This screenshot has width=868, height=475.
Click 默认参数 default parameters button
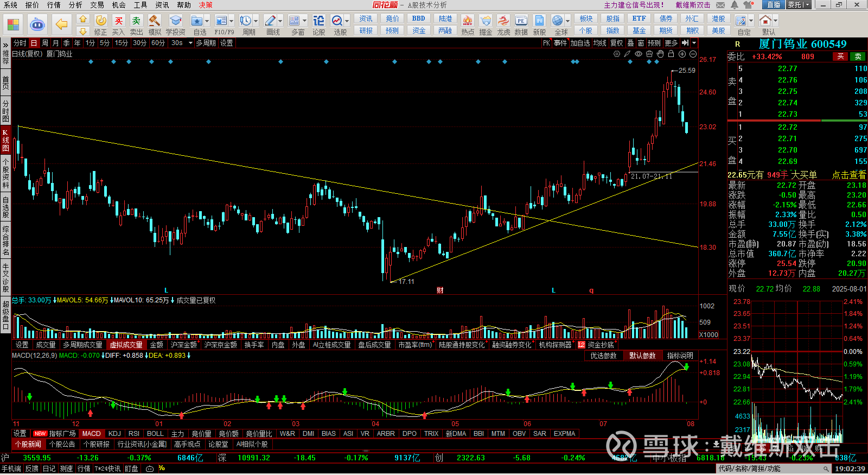click(x=642, y=356)
